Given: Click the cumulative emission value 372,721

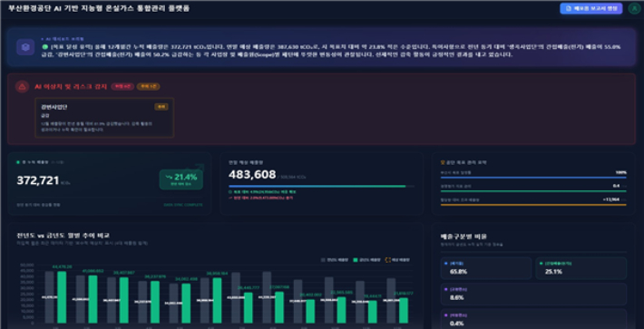Looking at the screenshot, I should [38, 180].
